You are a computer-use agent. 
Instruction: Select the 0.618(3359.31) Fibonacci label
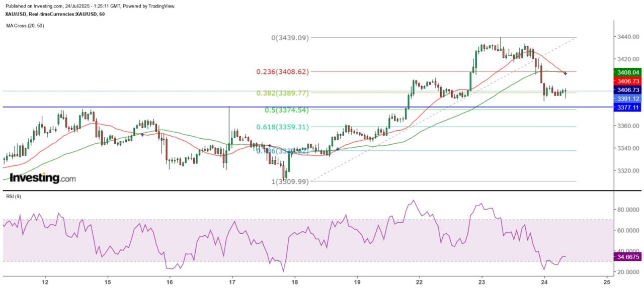coord(283,127)
